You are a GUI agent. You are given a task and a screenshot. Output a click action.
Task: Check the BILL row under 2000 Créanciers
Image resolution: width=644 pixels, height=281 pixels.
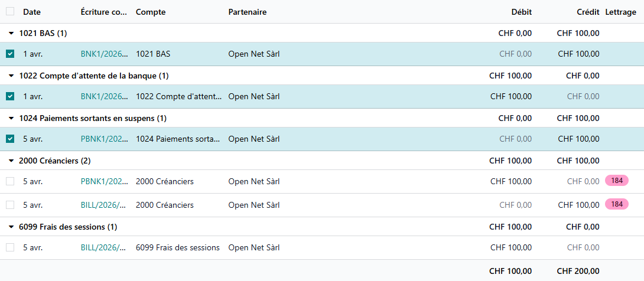[10, 205]
